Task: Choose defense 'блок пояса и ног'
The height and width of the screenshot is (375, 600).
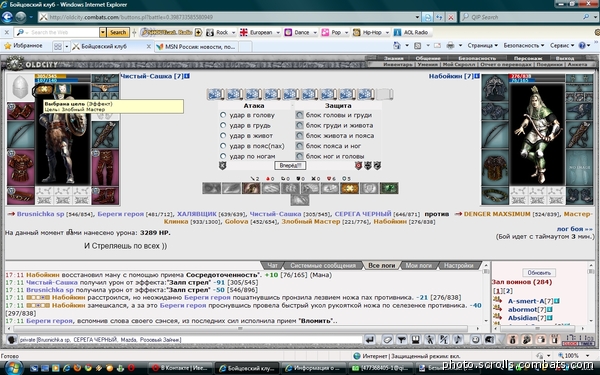Action: pyautogui.click(x=300, y=146)
